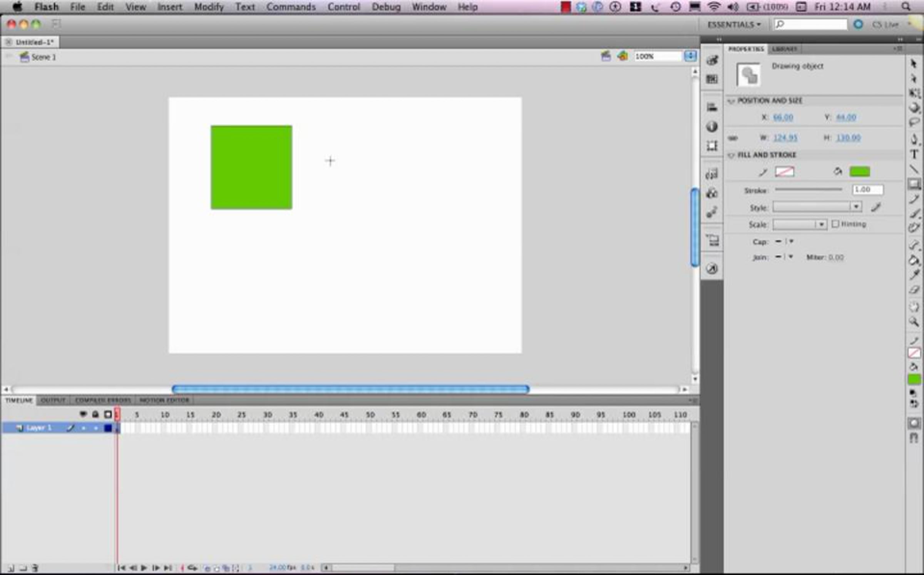Click the Scene 1 breadcrumb

pyautogui.click(x=43, y=57)
